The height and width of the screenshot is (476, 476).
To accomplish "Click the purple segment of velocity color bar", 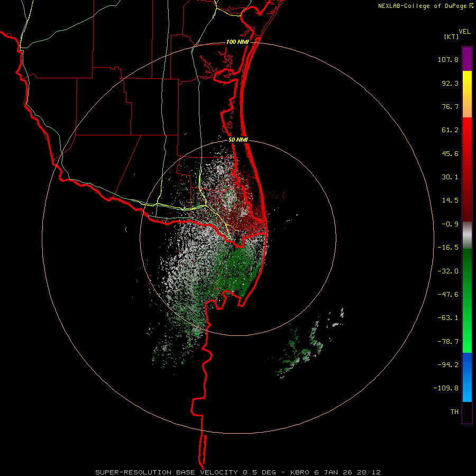I will coord(467,59).
